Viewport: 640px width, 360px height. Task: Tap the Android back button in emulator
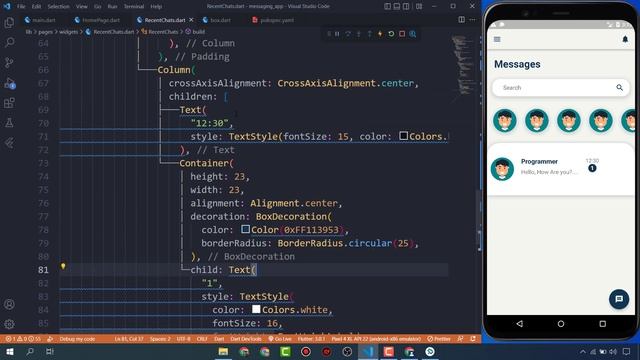tap(520, 324)
